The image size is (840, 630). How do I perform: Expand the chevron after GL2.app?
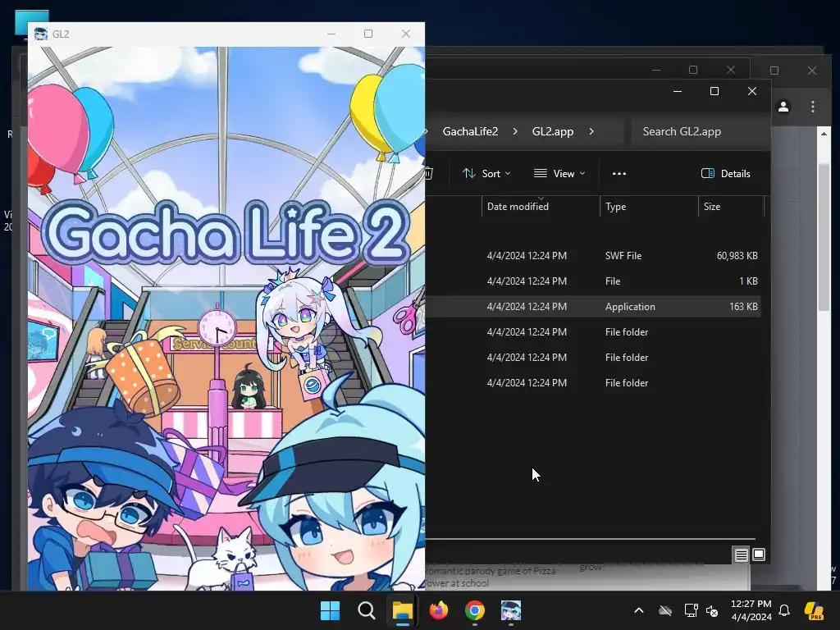(x=591, y=131)
